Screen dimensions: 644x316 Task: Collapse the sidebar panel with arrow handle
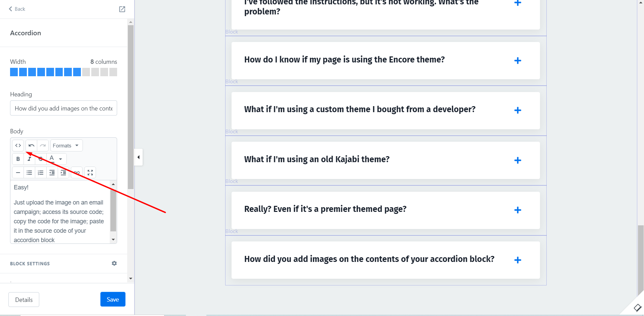(139, 157)
